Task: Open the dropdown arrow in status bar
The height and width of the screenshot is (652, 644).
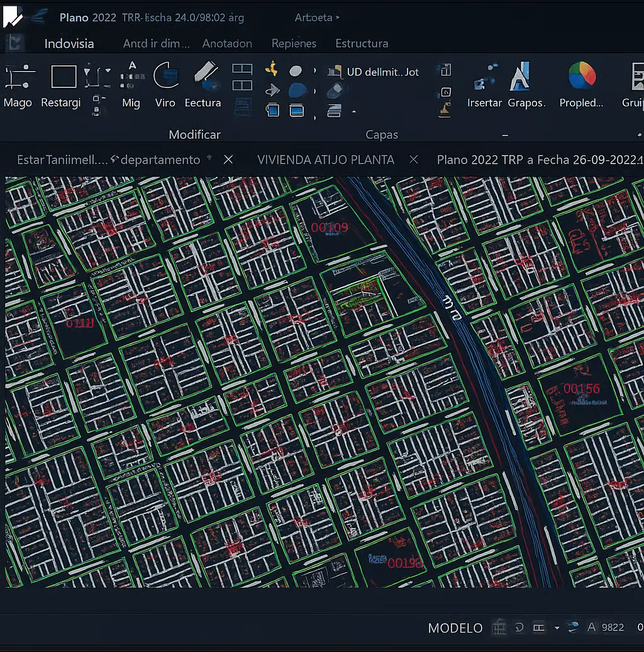Action: click(x=557, y=628)
